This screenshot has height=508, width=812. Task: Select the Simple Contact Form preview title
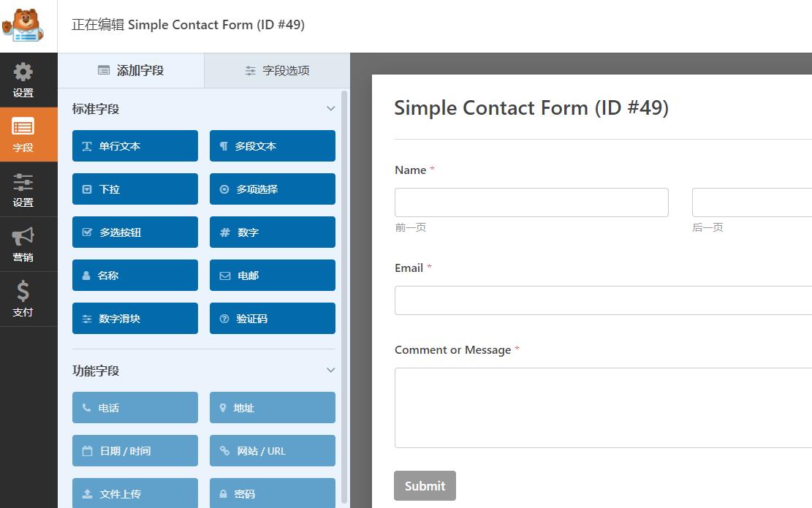coord(531,107)
